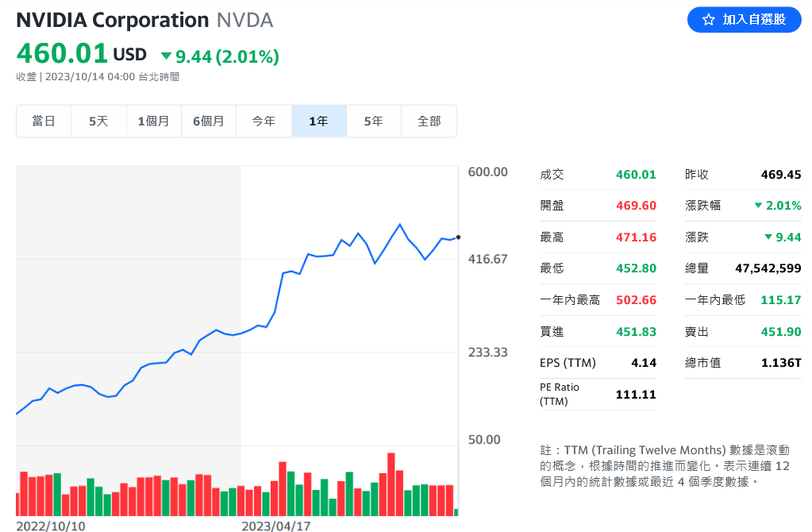The image size is (812, 532).
Task: Click the PE Ratio (TTM) label
Action: [560, 394]
